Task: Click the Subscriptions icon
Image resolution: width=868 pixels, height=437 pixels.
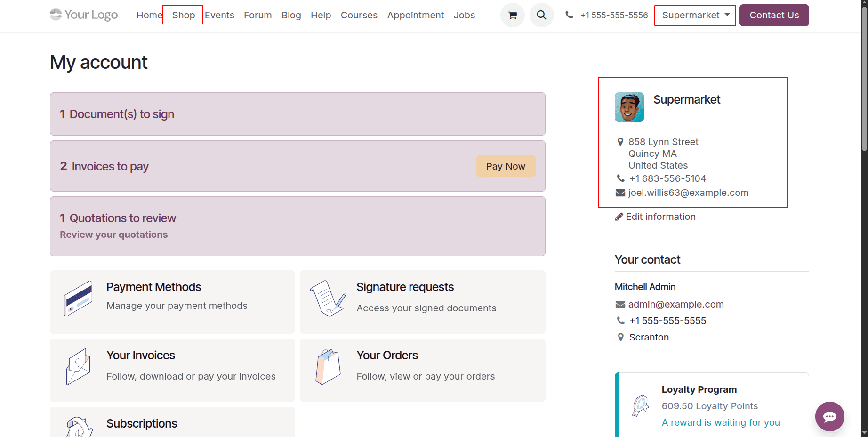Action: pyautogui.click(x=79, y=427)
